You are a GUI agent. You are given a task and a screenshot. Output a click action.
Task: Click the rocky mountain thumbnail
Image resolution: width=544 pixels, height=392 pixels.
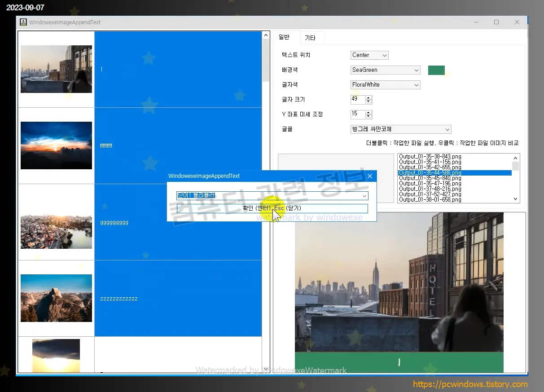coord(56,298)
